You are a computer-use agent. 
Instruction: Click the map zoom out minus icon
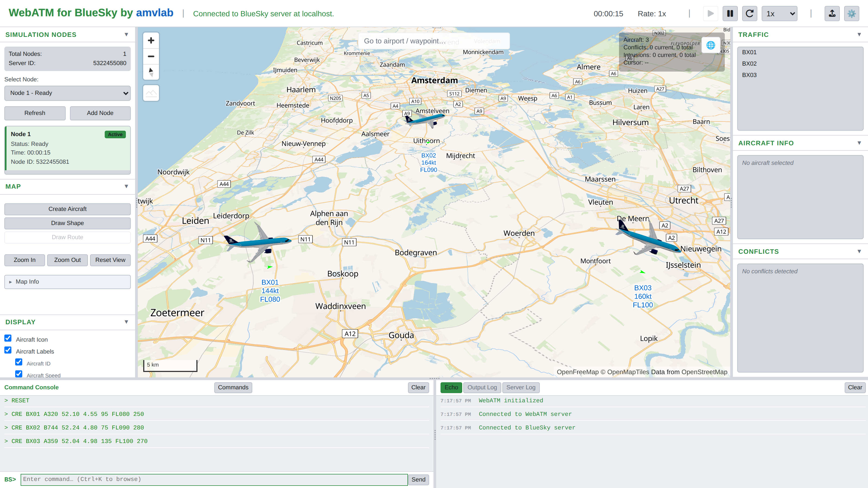point(151,56)
